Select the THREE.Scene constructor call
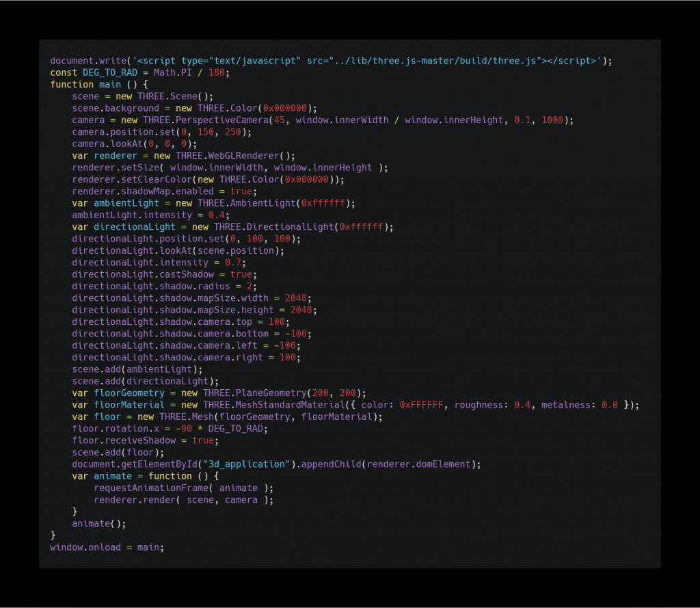Screen dimensions: 700x608 (175, 96)
